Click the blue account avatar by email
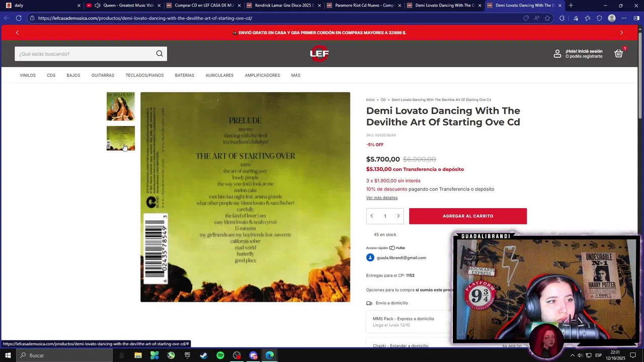This screenshot has height=362, width=644. (x=370, y=257)
